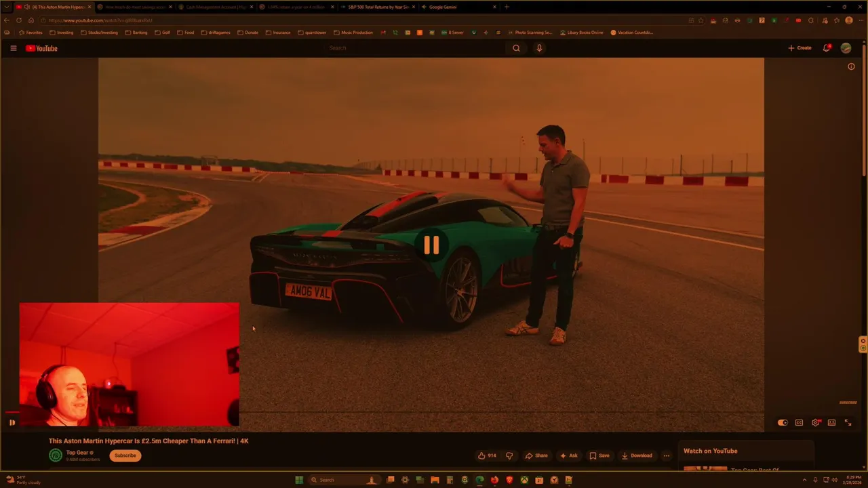Open the Stocks/Investing bookmarks folder
Image resolution: width=868 pixels, height=488 pixels.
[x=99, y=33]
